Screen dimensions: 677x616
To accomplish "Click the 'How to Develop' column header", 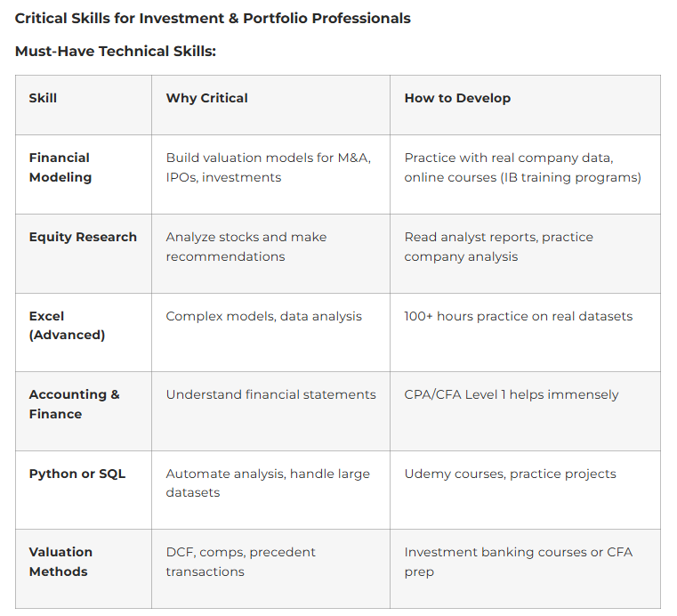I will pyautogui.click(x=457, y=98).
